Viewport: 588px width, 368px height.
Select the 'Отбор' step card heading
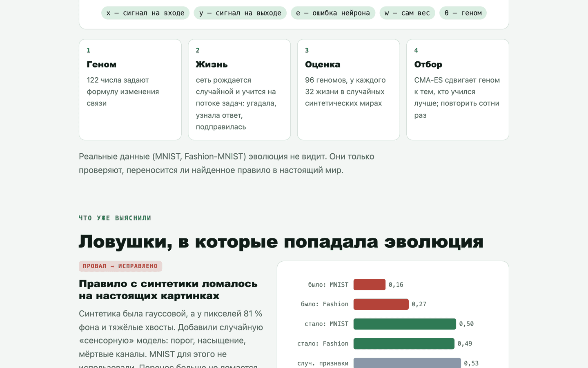tap(428, 65)
